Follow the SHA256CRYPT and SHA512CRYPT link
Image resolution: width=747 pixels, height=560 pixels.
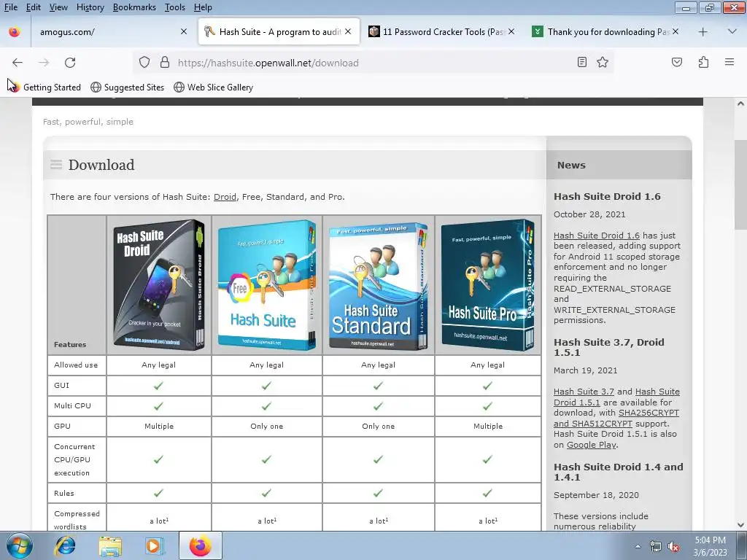coord(616,418)
